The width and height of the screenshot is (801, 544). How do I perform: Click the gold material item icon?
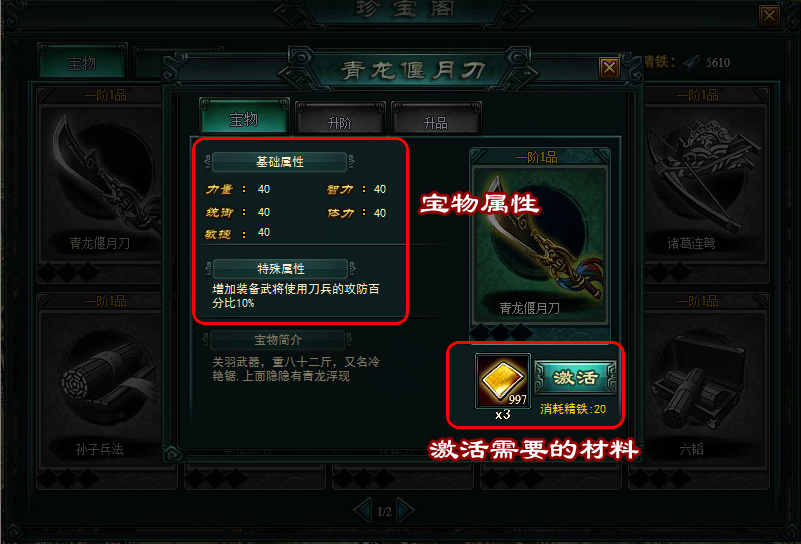pyautogui.click(x=503, y=381)
